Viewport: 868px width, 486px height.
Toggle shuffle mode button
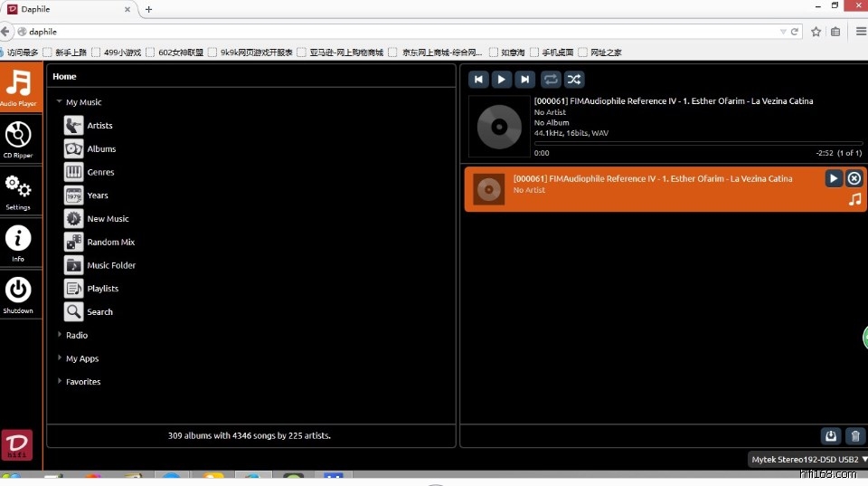pos(574,80)
